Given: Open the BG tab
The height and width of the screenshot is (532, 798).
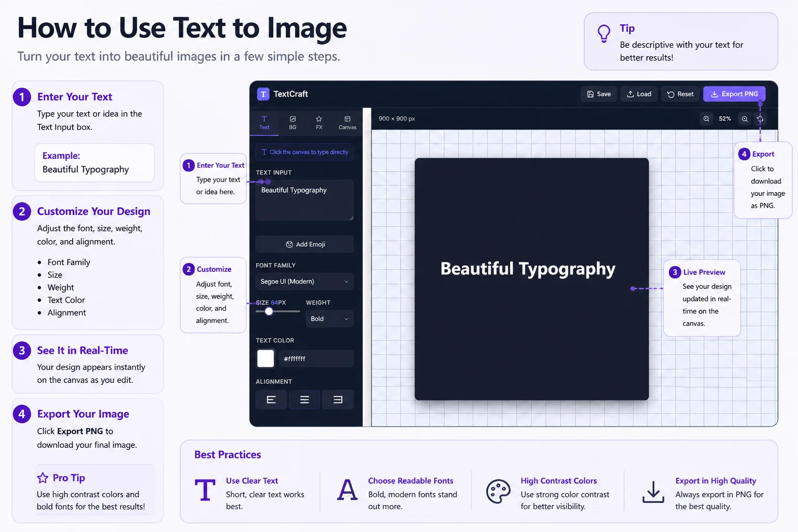Looking at the screenshot, I should (292, 123).
